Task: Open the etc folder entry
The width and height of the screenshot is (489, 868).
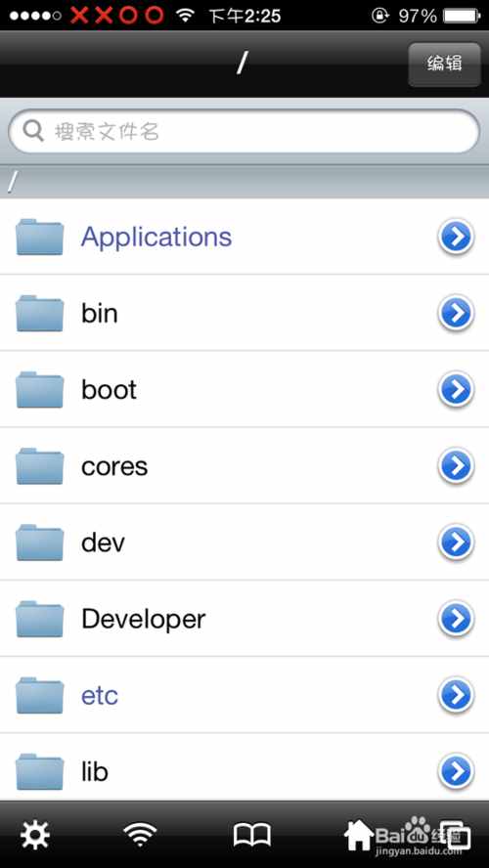Action: [x=244, y=695]
